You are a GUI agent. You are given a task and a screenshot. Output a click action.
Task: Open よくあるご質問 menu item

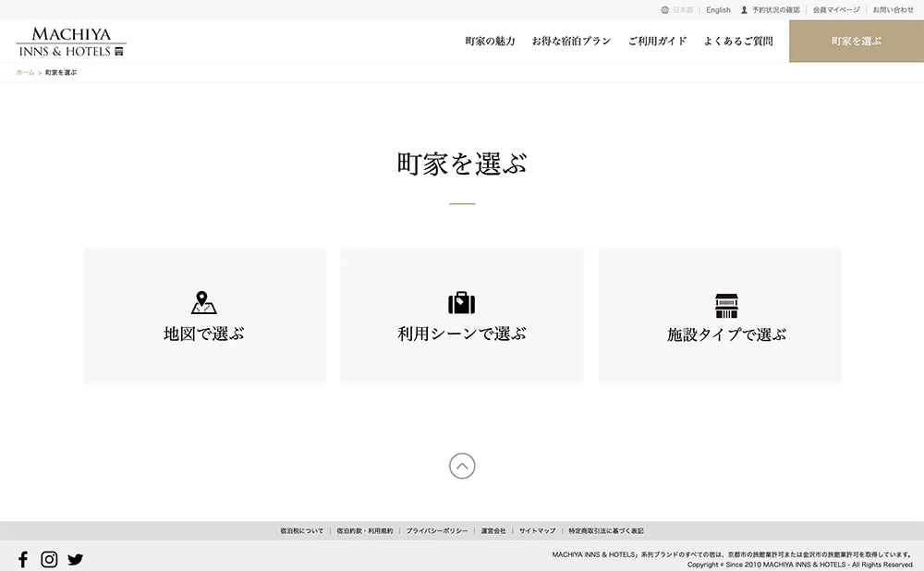pos(738,42)
